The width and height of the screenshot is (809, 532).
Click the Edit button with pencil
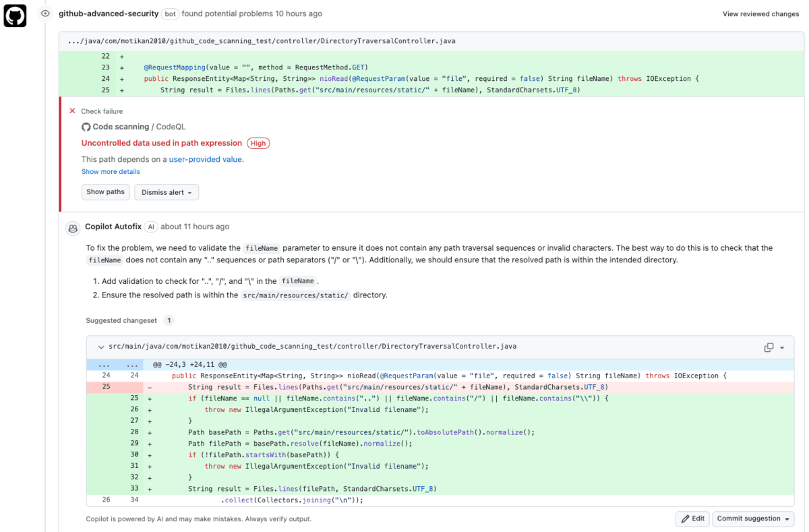click(x=692, y=519)
